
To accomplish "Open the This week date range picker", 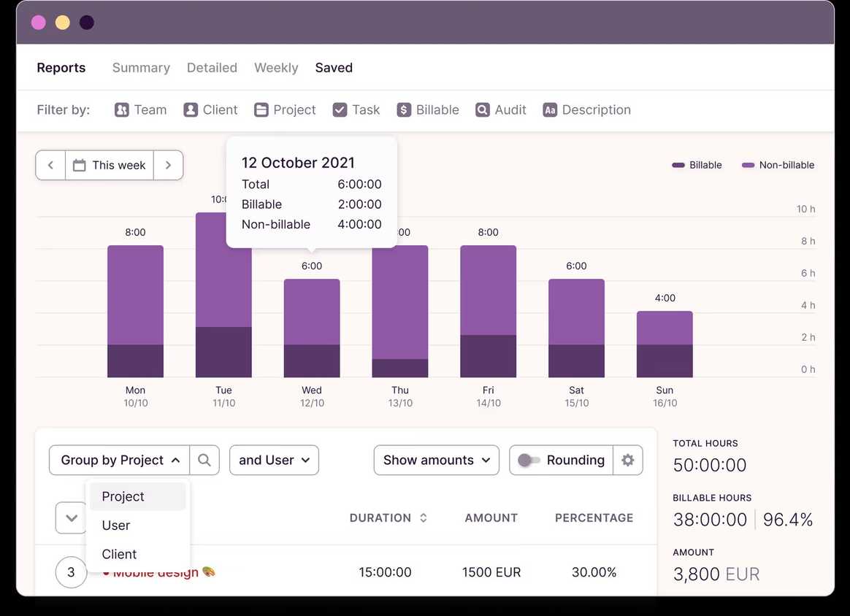I will click(x=110, y=165).
